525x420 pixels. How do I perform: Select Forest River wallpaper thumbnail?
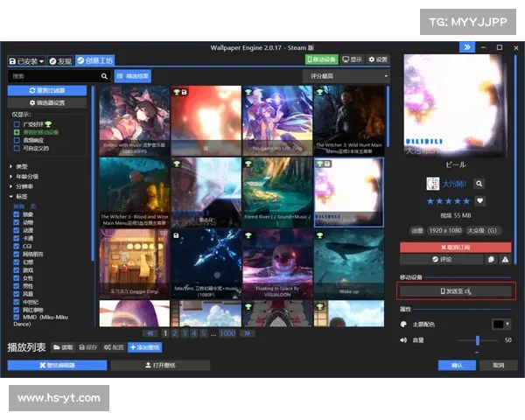click(277, 192)
